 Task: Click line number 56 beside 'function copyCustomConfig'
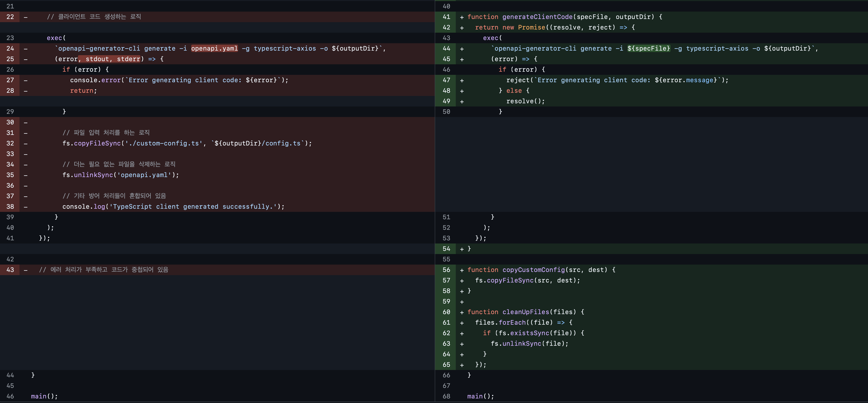point(446,270)
